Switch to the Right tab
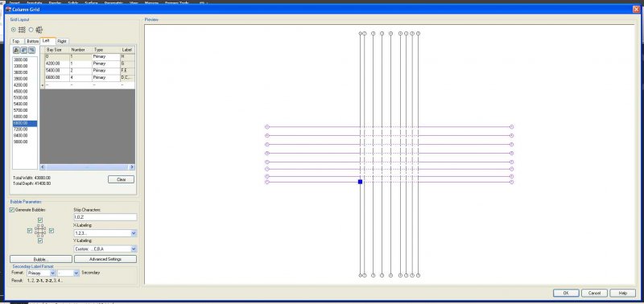644x304 pixels. pyautogui.click(x=62, y=41)
